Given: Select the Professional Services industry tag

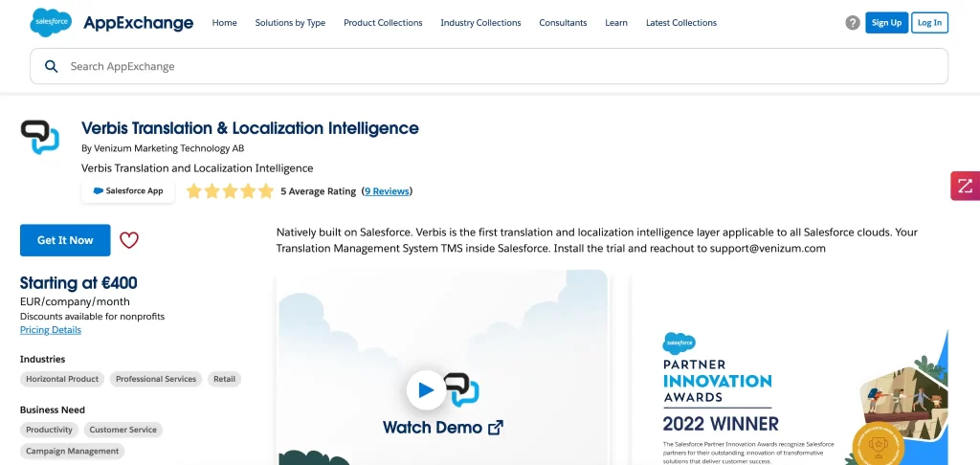Looking at the screenshot, I should point(156,379).
